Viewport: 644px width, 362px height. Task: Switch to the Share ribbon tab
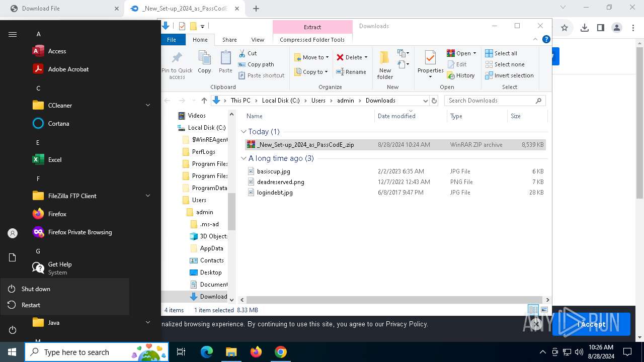[x=229, y=40]
